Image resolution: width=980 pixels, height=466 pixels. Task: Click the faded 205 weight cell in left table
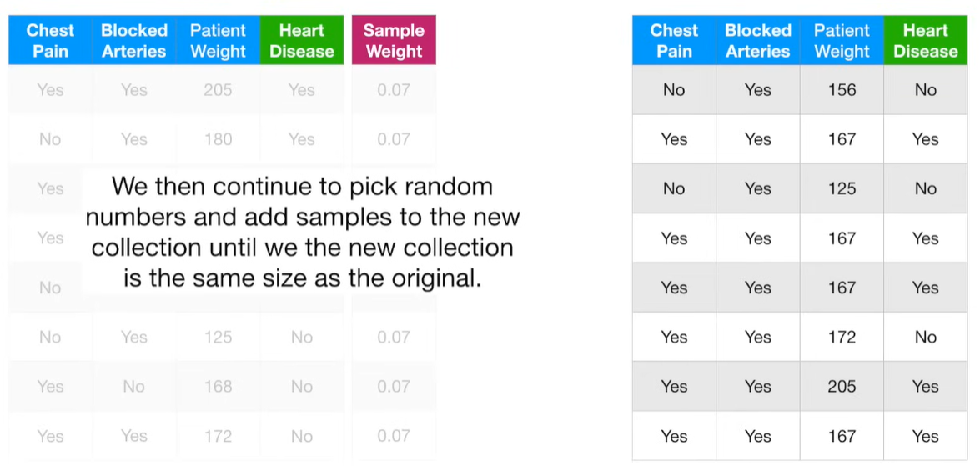coord(218,90)
